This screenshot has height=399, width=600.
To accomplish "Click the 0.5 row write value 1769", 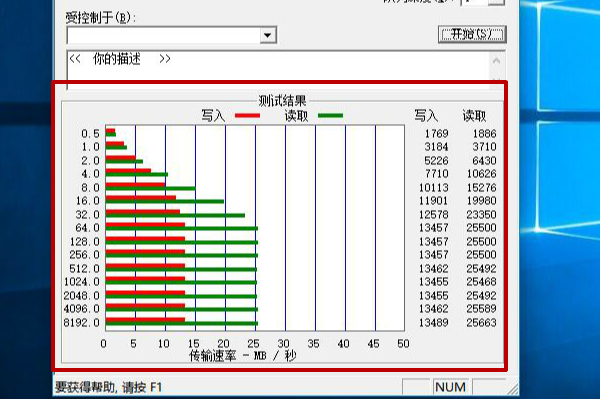I will click(437, 134).
